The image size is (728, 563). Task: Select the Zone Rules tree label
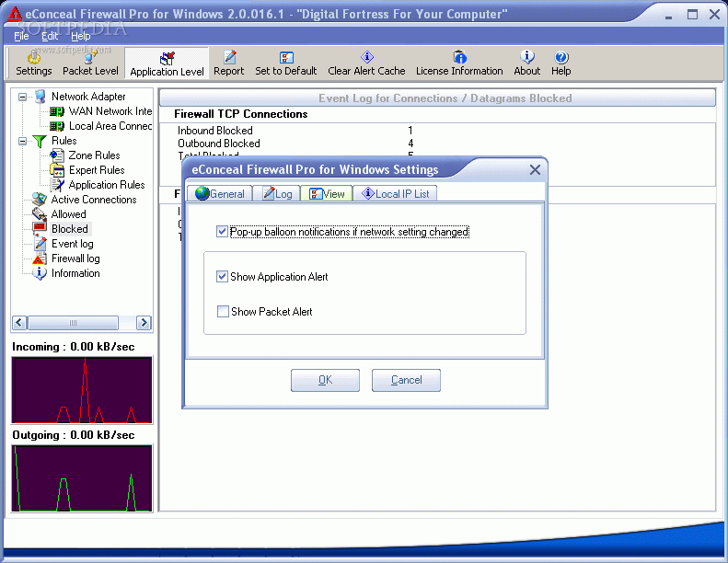coord(94,155)
